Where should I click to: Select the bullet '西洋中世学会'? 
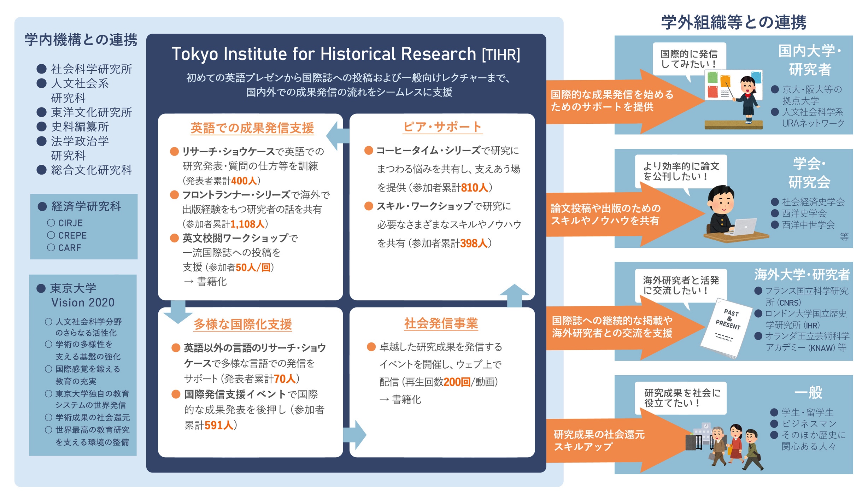(x=803, y=225)
